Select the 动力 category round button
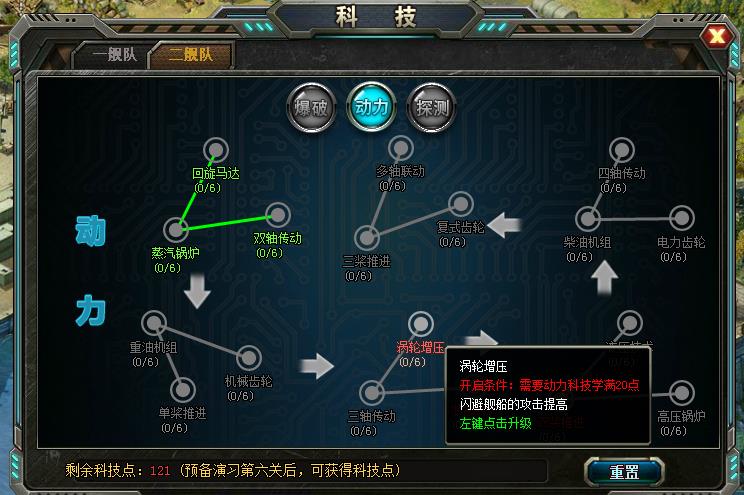The width and height of the screenshot is (744, 495). point(371,107)
